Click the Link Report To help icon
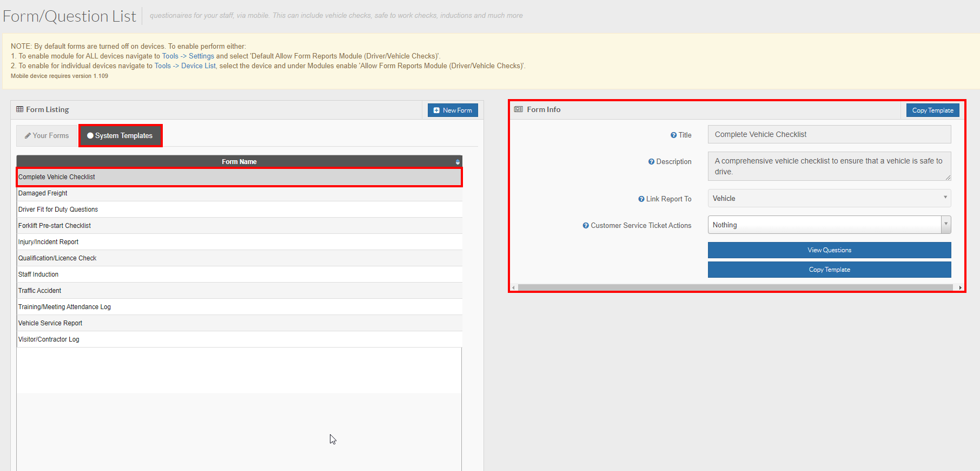 tap(641, 199)
